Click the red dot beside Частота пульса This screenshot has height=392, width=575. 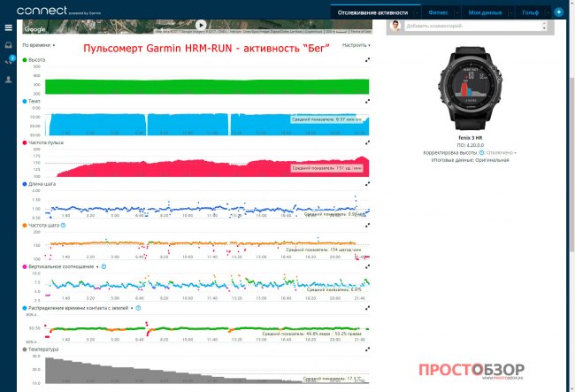(25, 142)
